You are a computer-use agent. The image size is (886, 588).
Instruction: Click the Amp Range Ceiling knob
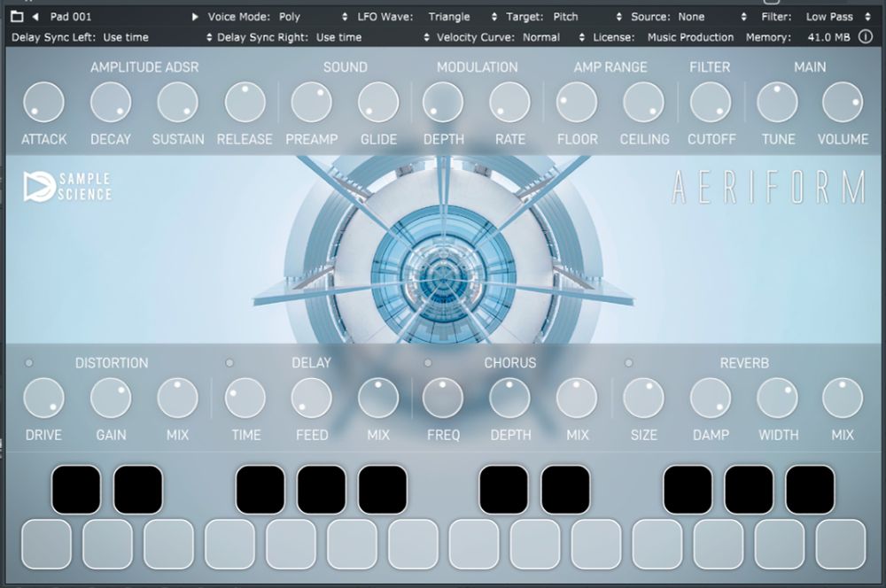click(x=643, y=102)
